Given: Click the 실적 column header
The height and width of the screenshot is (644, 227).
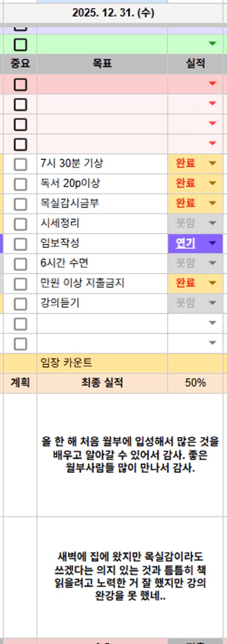Looking at the screenshot, I should click(x=195, y=64).
